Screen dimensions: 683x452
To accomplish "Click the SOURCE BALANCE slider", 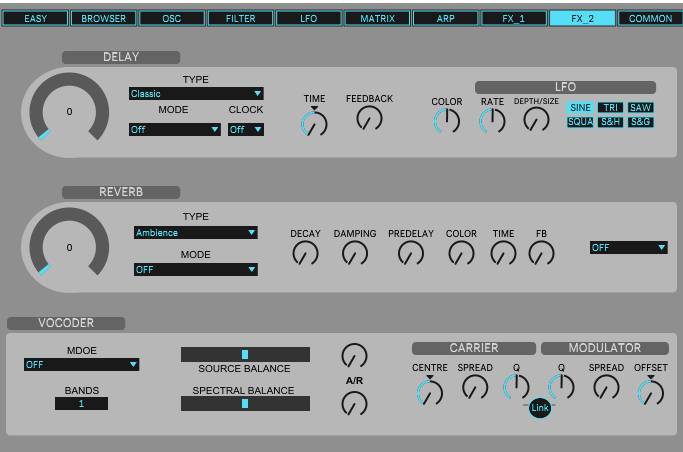I will click(245, 354).
